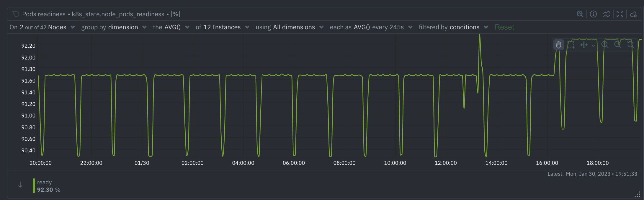The height and width of the screenshot is (200, 644).
Task: Click the sort arrow beside ready dimension
Action: tap(20, 185)
